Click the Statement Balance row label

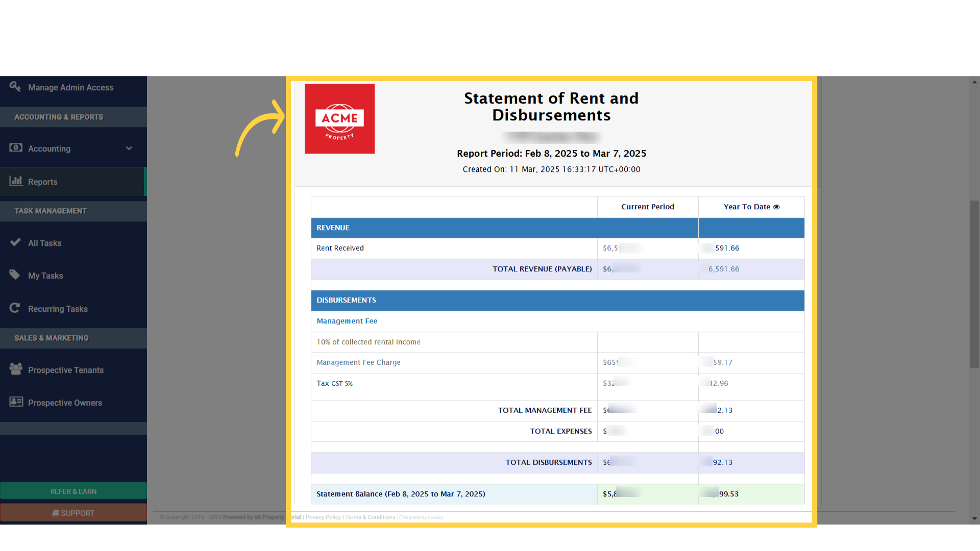(401, 494)
